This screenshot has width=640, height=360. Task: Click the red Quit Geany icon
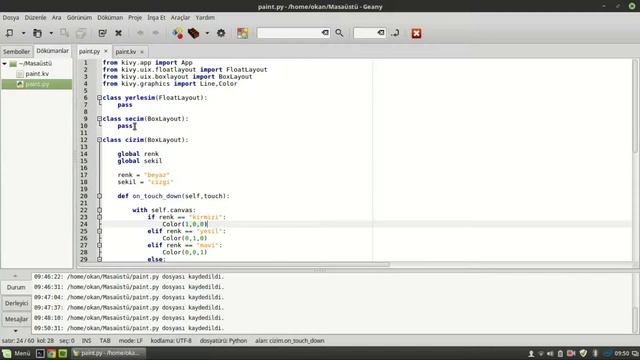pos(416,33)
